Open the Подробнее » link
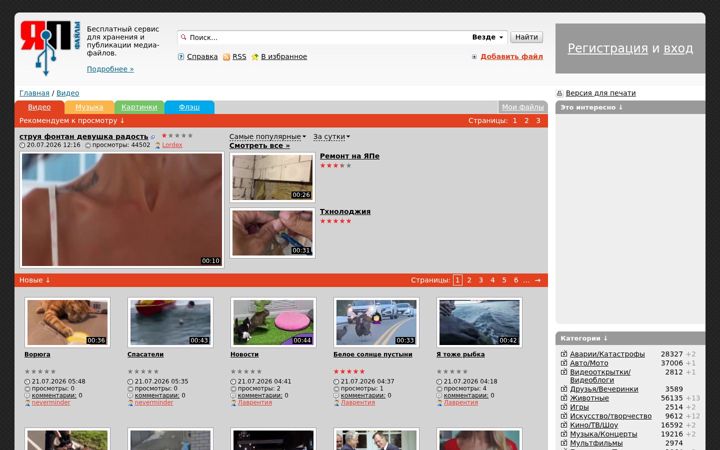This screenshot has width=720, height=450. click(x=110, y=69)
